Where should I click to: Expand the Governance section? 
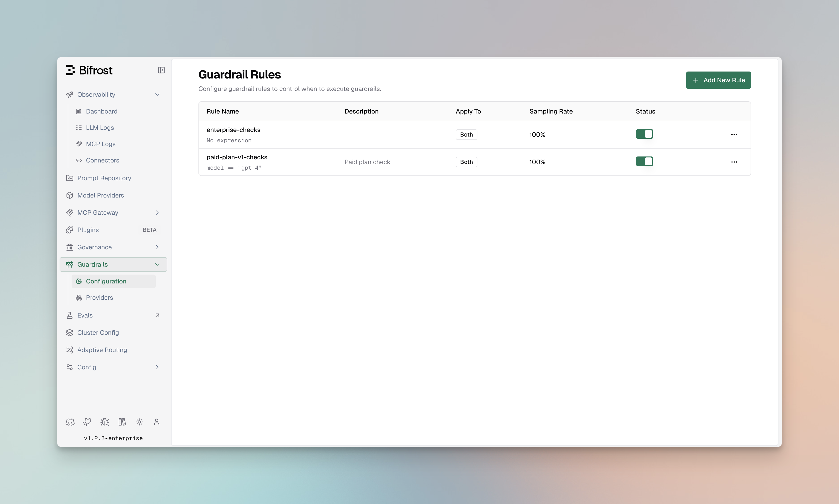click(x=157, y=247)
